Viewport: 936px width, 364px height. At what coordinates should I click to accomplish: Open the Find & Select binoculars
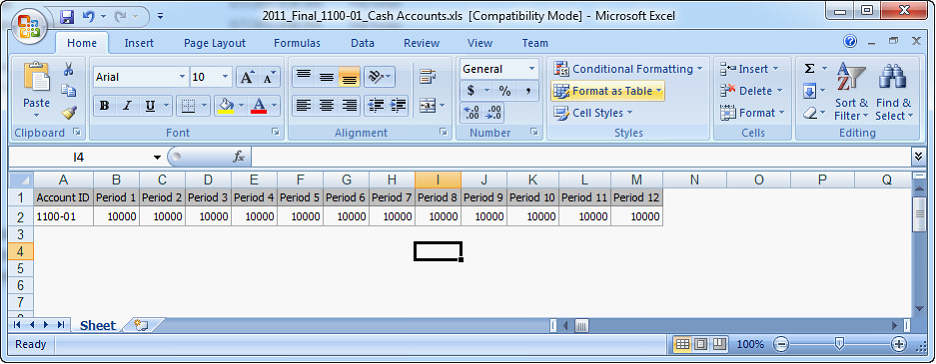click(x=894, y=91)
